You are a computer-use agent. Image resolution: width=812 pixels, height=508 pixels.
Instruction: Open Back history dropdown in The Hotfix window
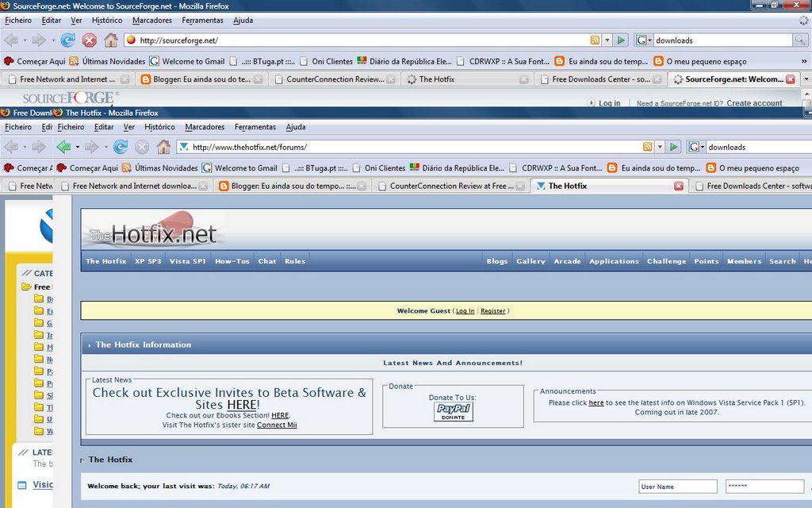(x=78, y=147)
